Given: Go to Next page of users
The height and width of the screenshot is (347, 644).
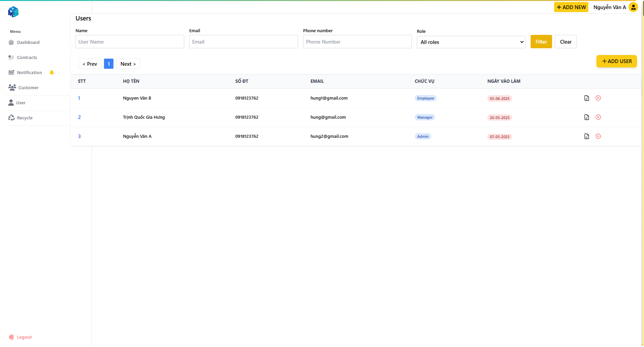Looking at the screenshot, I should pyautogui.click(x=128, y=64).
